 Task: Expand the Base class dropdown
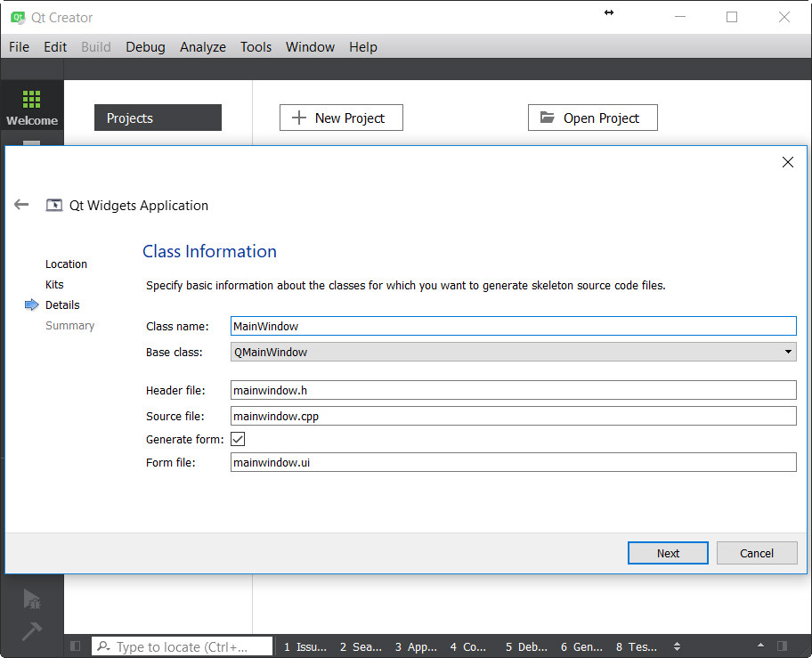pos(788,352)
